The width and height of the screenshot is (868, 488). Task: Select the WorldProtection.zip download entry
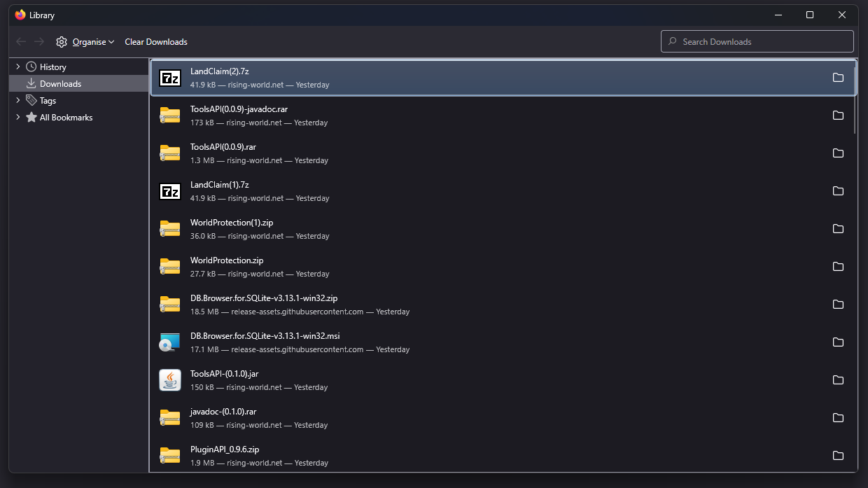coord(420,267)
